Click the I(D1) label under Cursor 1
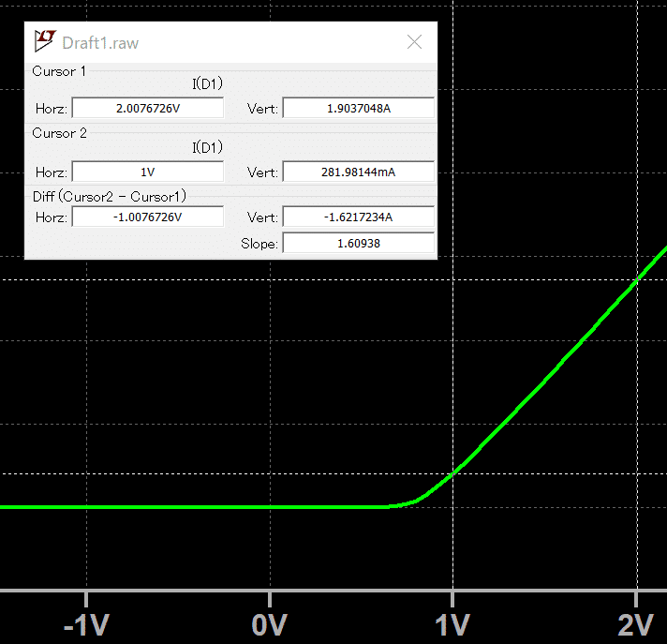 point(207,83)
